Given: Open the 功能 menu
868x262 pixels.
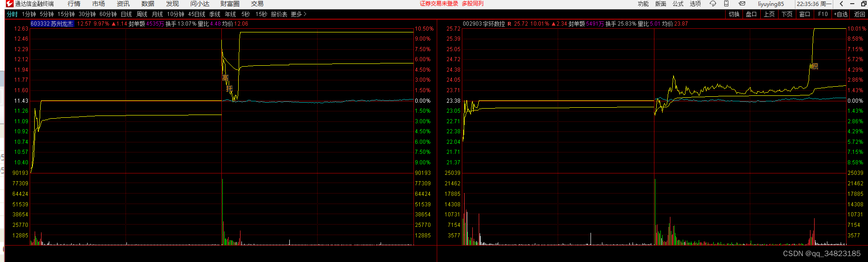Looking at the screenshot, I should coord(643,4).
